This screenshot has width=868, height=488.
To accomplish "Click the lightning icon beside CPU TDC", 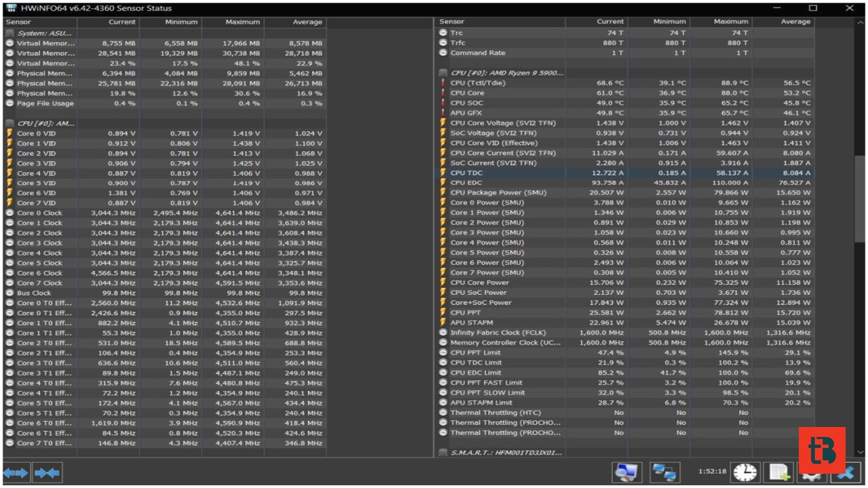I will [443, 173].
